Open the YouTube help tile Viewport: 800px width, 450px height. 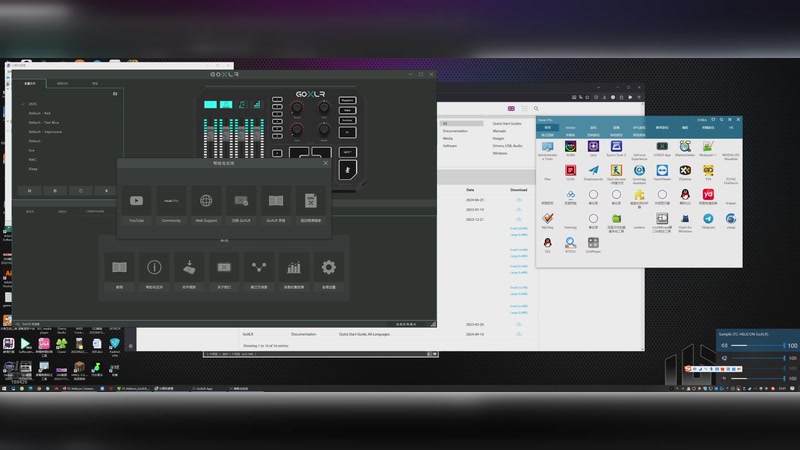pyautogui.click(x=136, y=205)
